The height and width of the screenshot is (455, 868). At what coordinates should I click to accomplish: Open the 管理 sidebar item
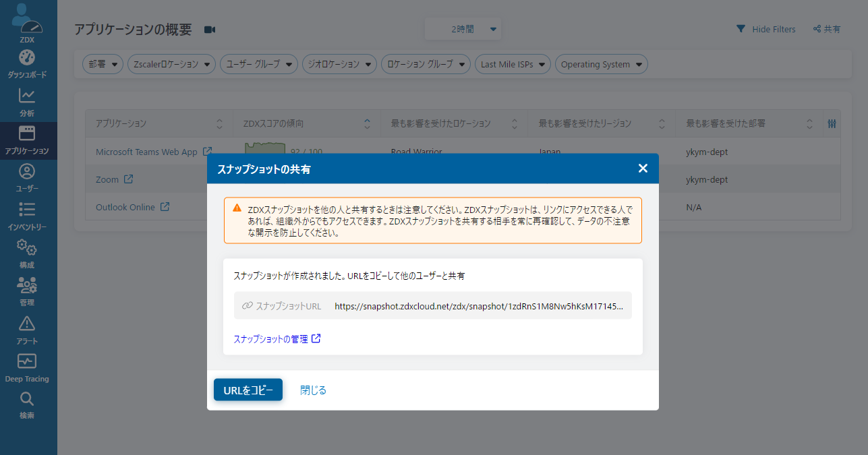[x=28, y=291]
